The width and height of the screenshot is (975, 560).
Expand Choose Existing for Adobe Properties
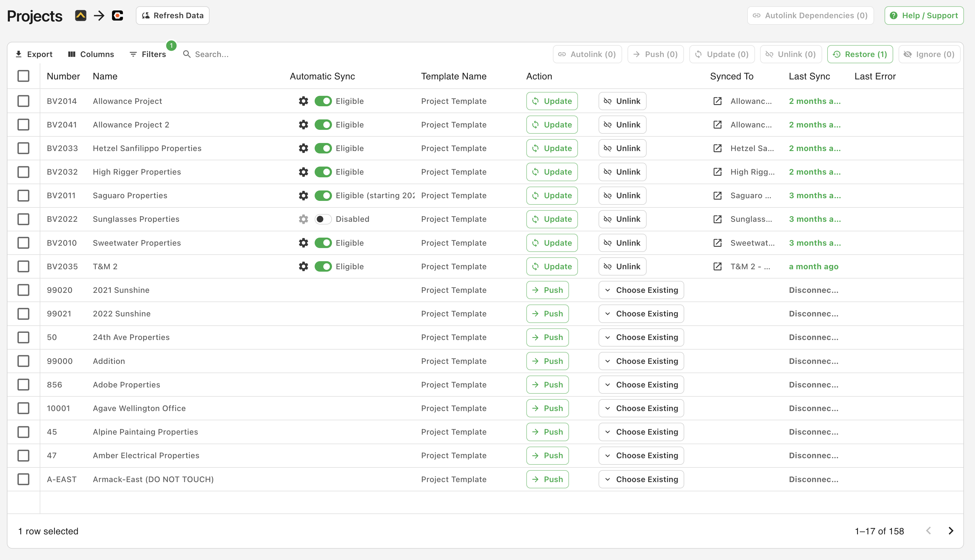point(641,384)
